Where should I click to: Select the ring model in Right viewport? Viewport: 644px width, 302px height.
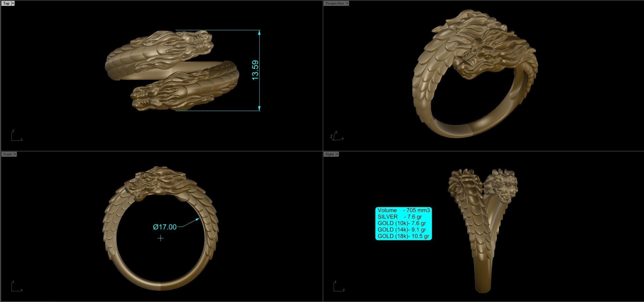point(483,230)
